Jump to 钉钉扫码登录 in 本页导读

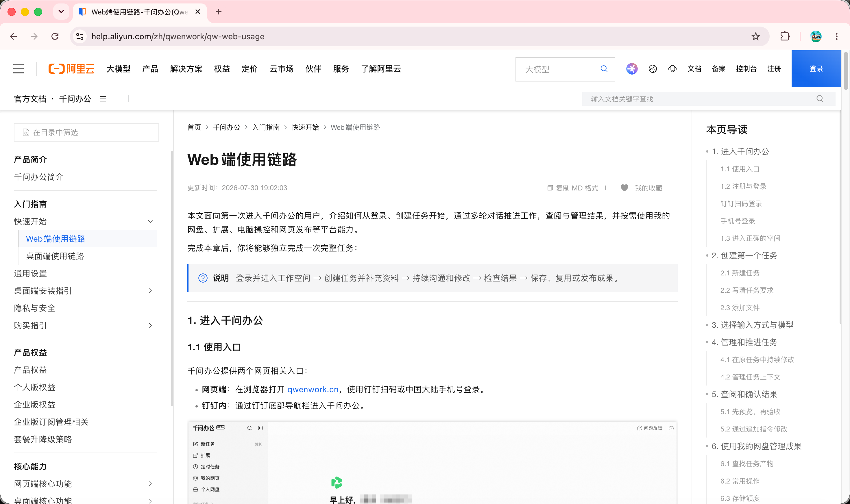741,203
